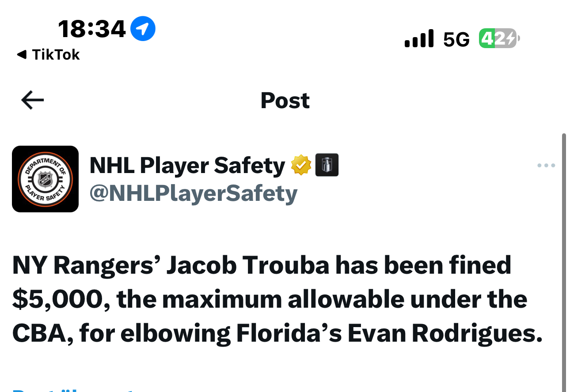
Task: Tap the NHL Player Safety display name
Action: (187, 166)
